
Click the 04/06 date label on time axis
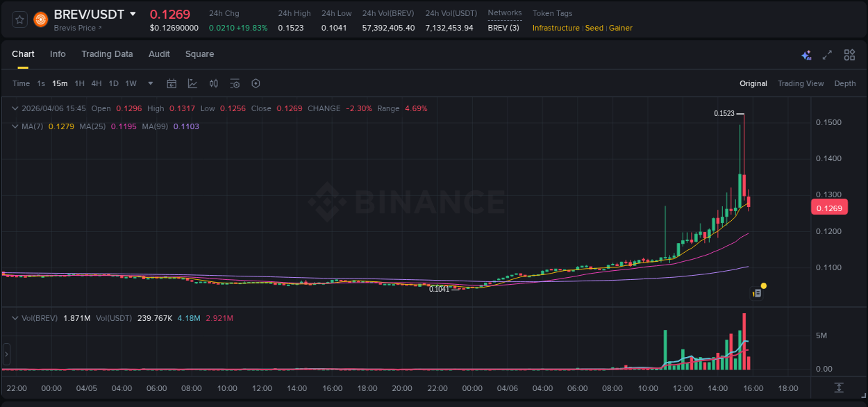pyautogui.click(x=507, y=388)
